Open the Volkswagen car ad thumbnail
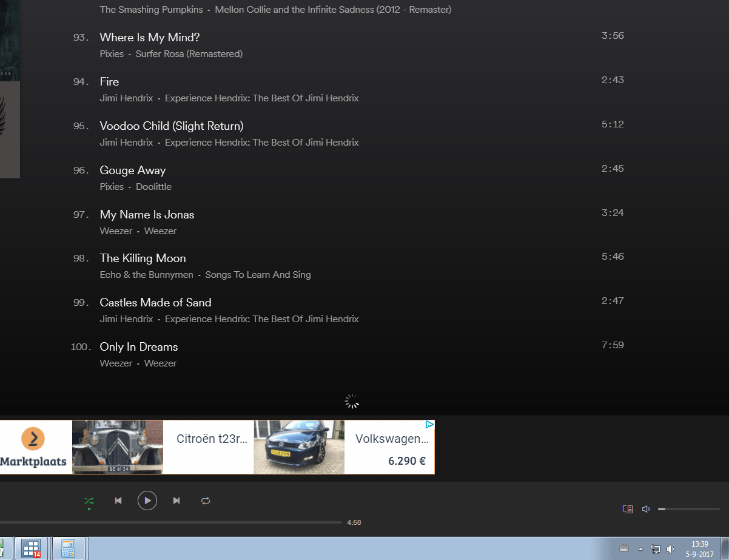The width and height of the screenshot is (729, 560). tap(299, 447)
